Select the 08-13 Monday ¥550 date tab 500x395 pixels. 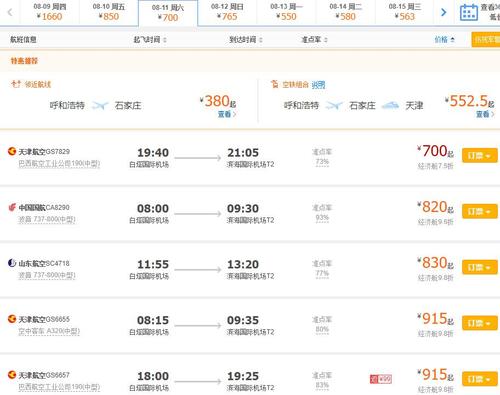point(286,12)
